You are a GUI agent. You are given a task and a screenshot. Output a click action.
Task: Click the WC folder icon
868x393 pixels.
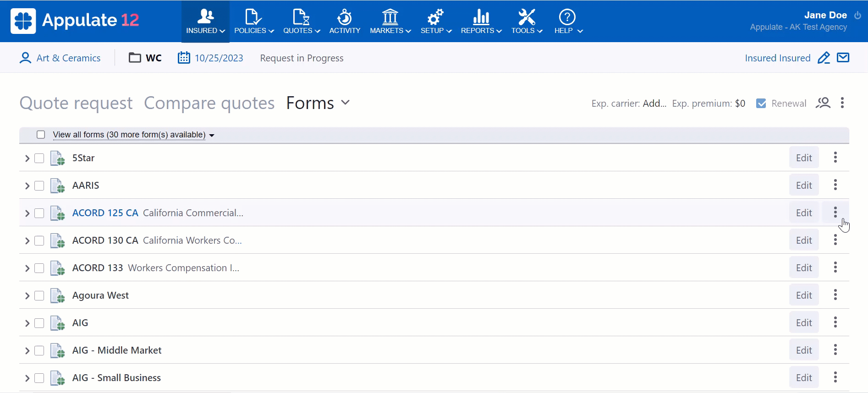click(135, 58)
